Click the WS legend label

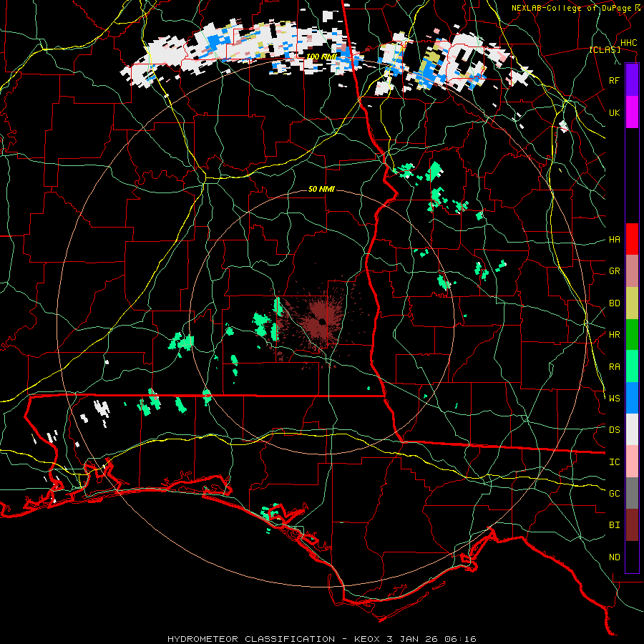click(614, 399)
